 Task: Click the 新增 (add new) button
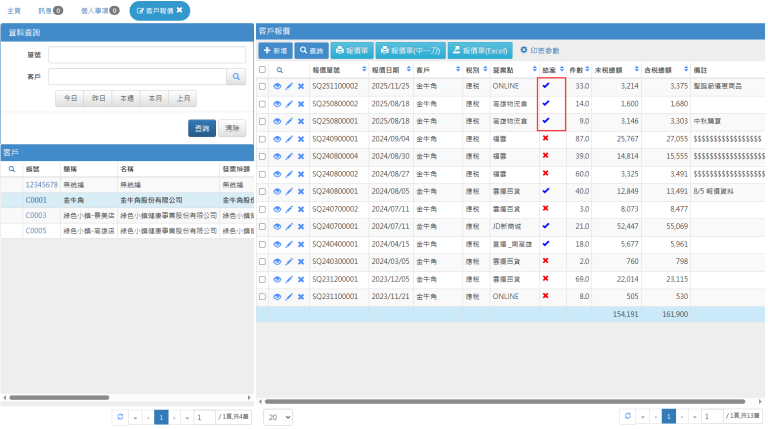pyautogui.click(x=275, y=49)
